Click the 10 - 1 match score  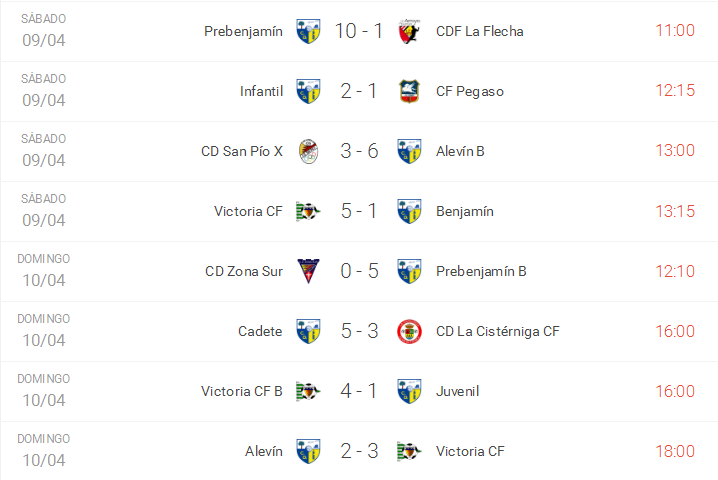[x=358, y=31]
